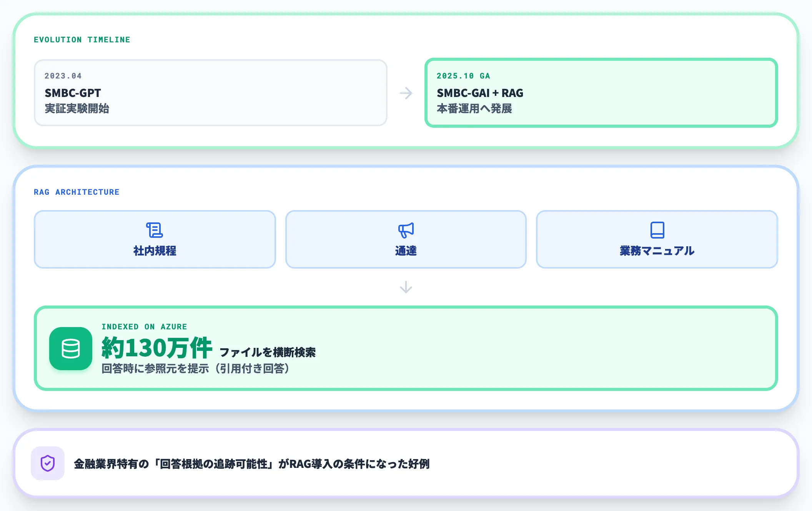Click the INDEXED ON AZURE label

click(x=144, y=327)
